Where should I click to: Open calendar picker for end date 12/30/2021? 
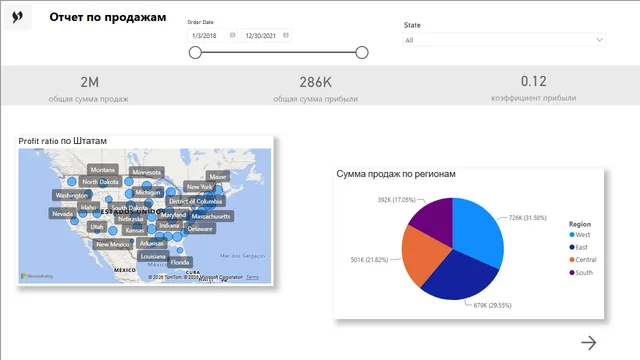[x=286, y=35]
